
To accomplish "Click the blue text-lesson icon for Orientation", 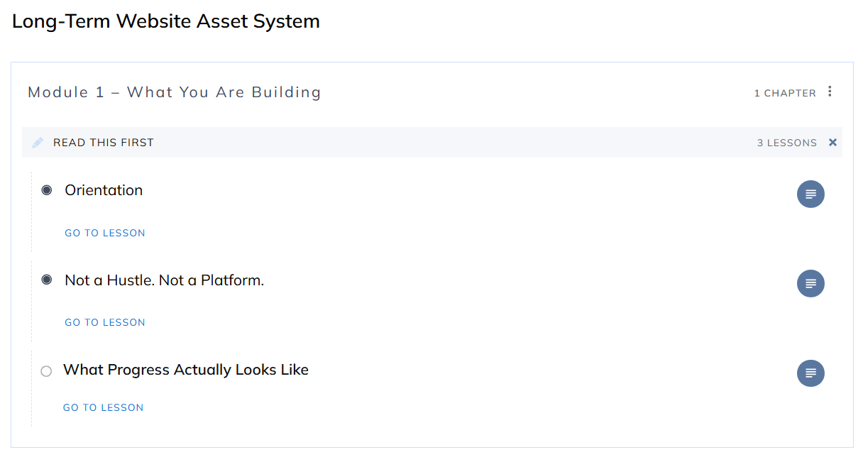I will [811, 194].
